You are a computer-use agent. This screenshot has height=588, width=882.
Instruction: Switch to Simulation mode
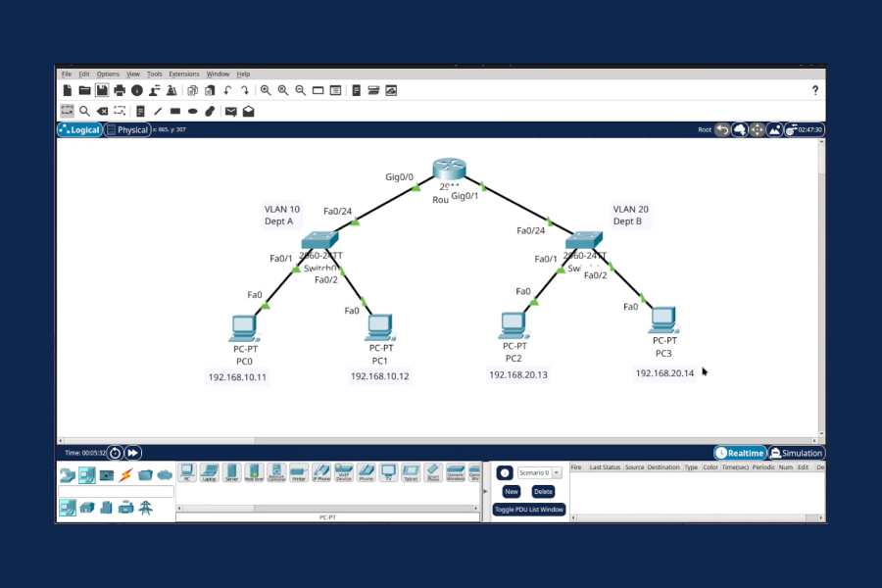(796, 453)
